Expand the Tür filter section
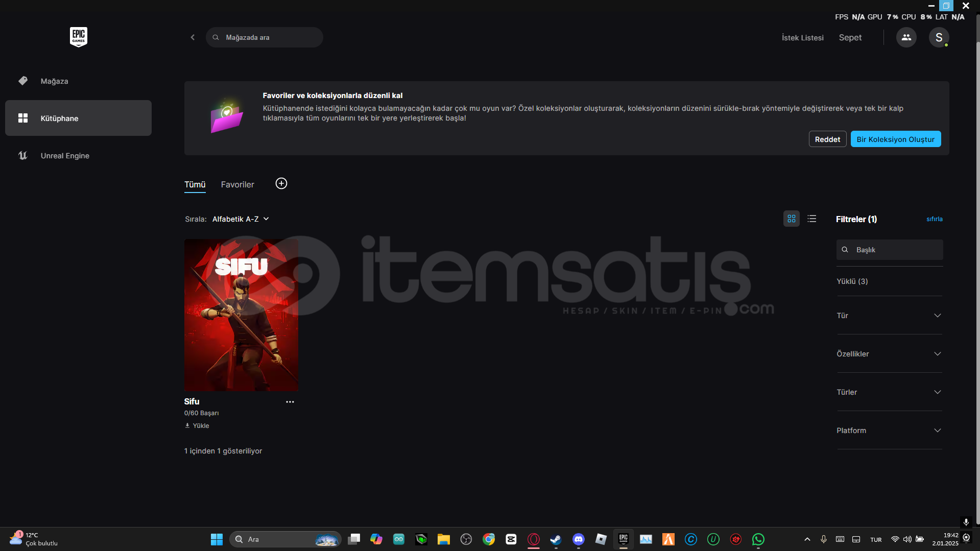 click(x=889, y=316)
